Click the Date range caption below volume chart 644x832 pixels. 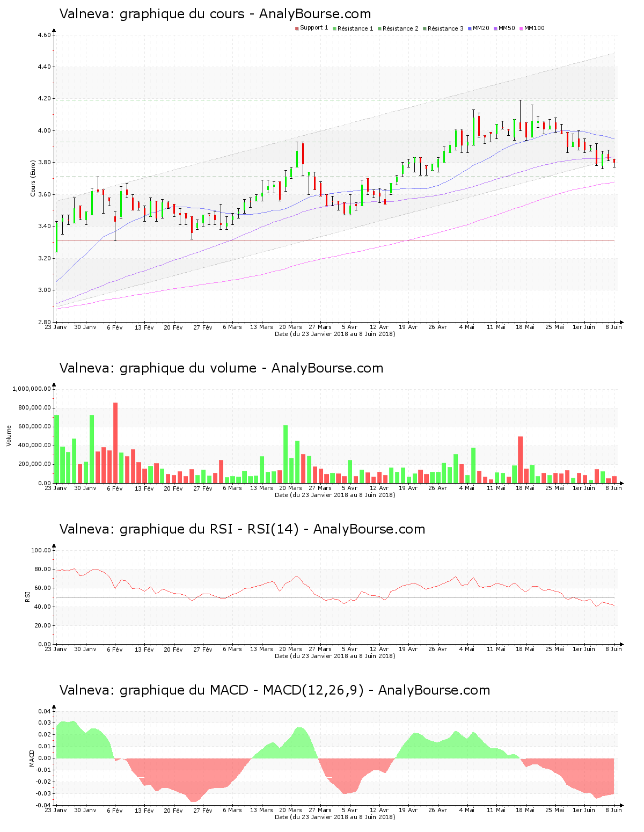click(335, 495)
